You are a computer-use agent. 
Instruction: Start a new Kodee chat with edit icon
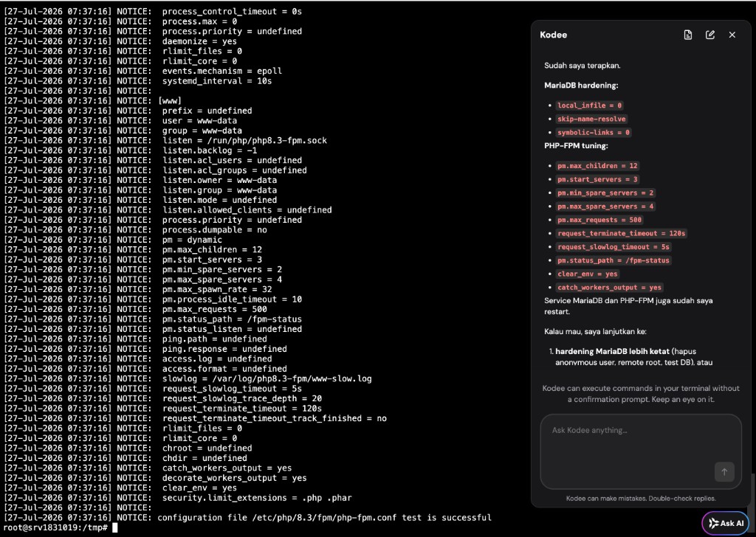click(x=710, y=35)
